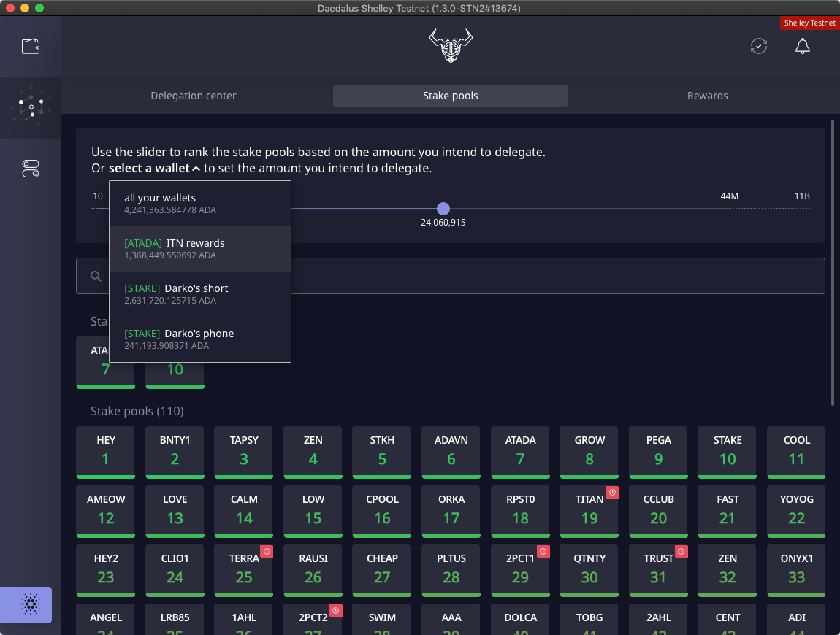Open the GROW pool card
Screen dimensions: 840x635
pos(589,453)
